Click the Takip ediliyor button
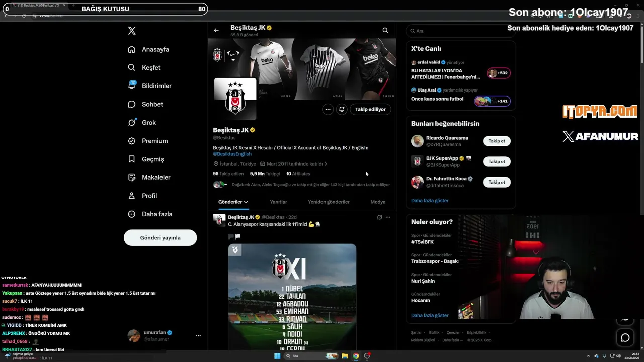 (x=370, y=109)
